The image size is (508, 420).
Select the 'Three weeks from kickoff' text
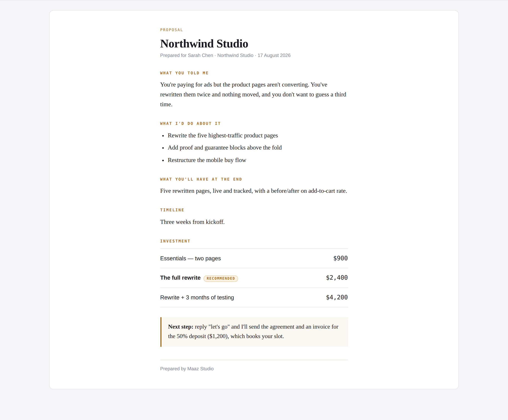coord(192,222)
